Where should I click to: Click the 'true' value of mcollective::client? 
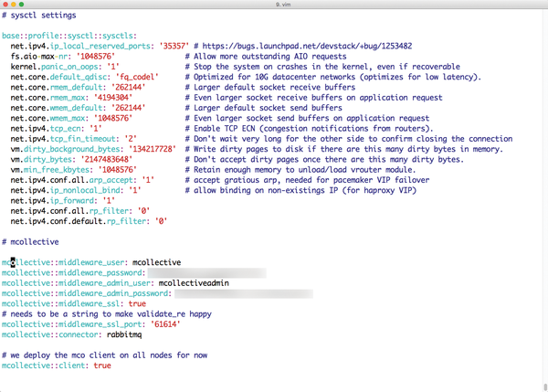point(102,366)
